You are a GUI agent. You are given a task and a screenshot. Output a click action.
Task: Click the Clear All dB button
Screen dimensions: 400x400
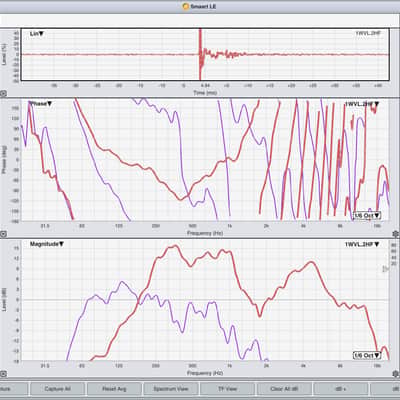[x=284, y=389]
